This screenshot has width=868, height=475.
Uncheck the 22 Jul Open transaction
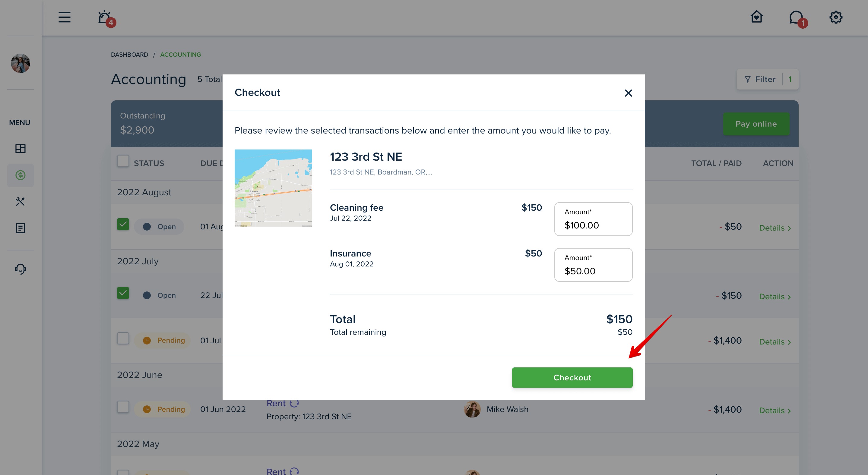[x=123, y=293]
